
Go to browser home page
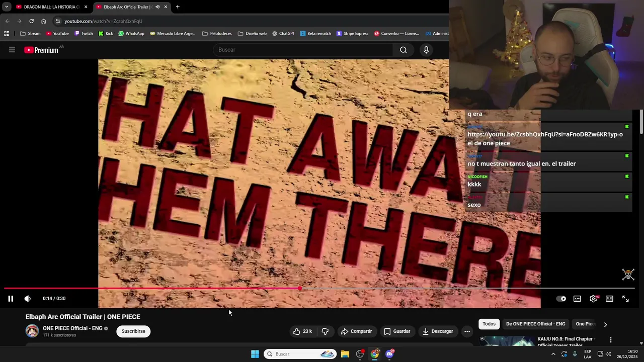[43, 21]
